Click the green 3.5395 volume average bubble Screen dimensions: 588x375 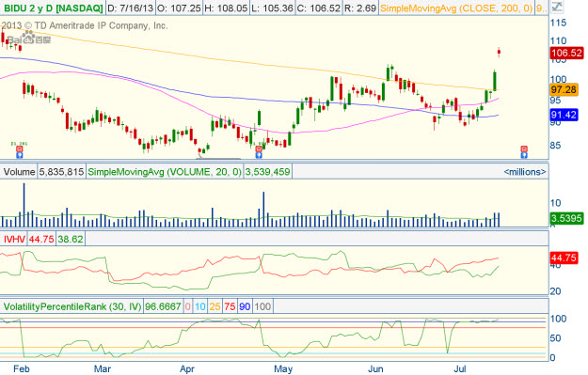click(566, 218)
